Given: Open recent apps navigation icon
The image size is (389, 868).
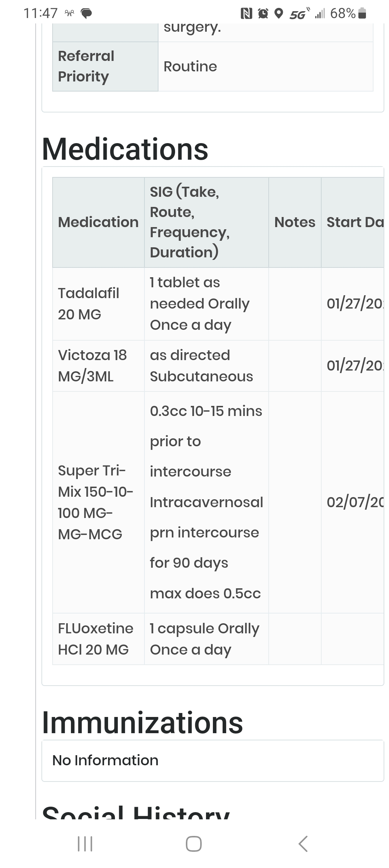Looking at the screenshot, I should [x=85, y=844].
